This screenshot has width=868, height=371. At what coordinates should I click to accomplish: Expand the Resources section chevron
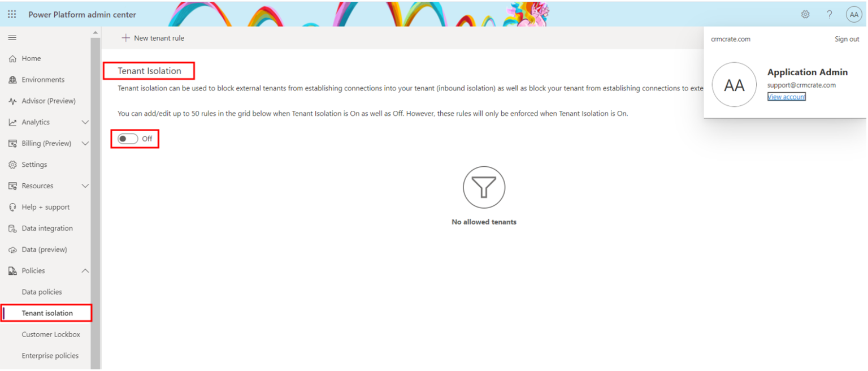tap(85, 186)
